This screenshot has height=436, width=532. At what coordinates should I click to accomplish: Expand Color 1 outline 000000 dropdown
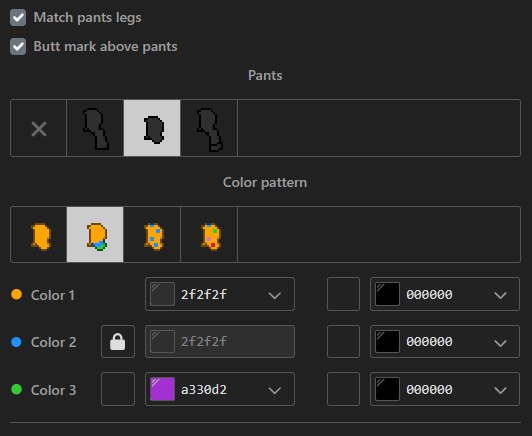pyautogui.click(x=500, y=295)
